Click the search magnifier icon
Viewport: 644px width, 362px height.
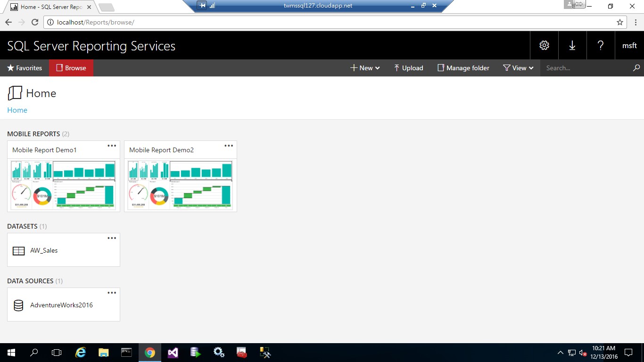pos(636,68)
